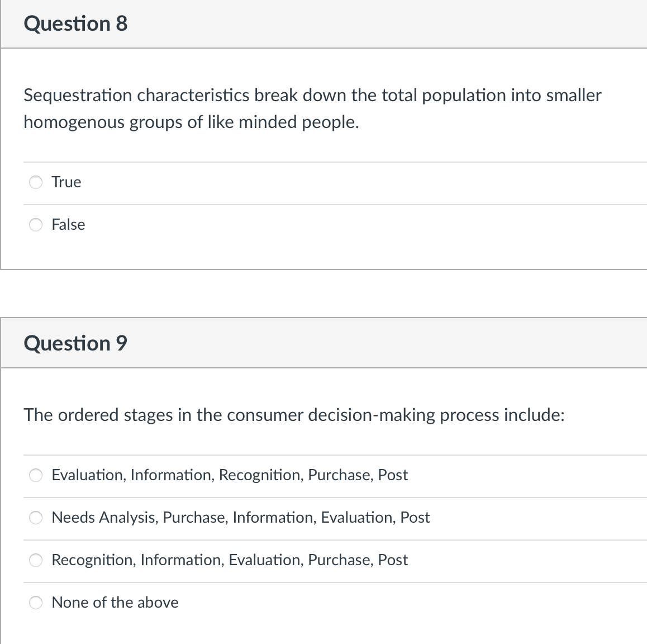The width and height of the screenshot is (647, 644).
Task: Select the False radio button for Question 8
Action: click(x=35, y=225)
